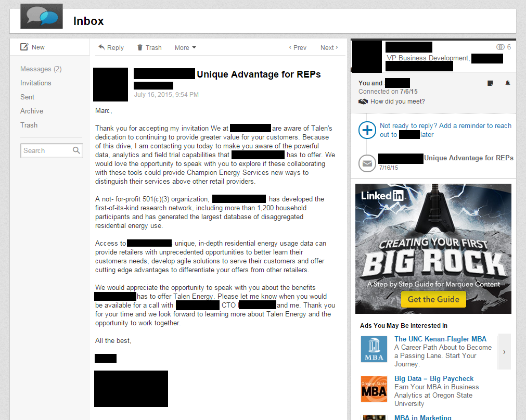This screenshot has width=526, height=420.
Task: Click the ads next arrow chevron
Action: tap(504, 352)
